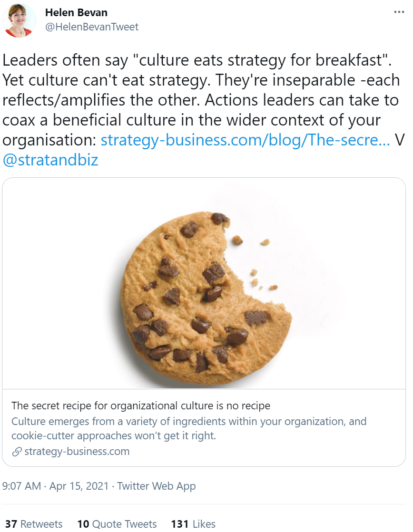View the 10 Quote Tweets list

[117, 524]
